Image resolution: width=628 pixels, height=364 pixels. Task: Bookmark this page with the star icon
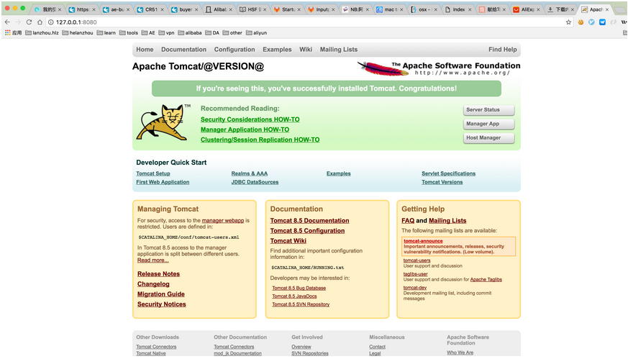(x=568, y=22)
